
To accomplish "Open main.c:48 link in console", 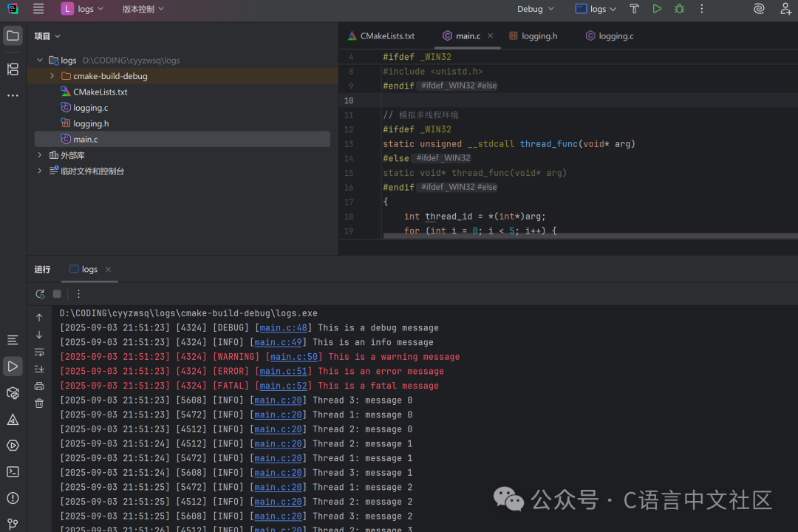I will point(284,328).
